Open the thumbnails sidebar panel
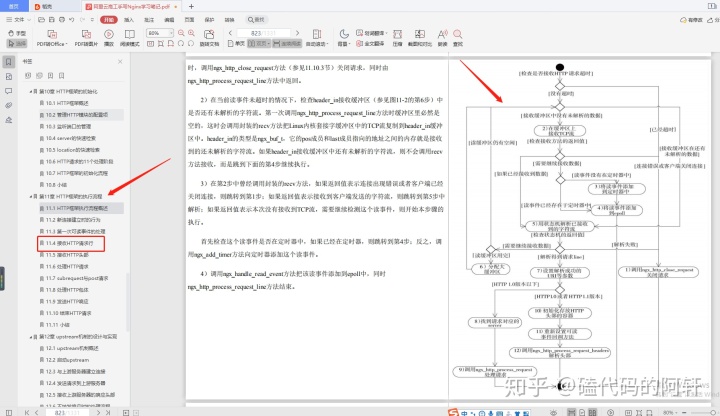The height and width of the screenshot is (416, 720). pyautogui.click(x=9, y=77)
